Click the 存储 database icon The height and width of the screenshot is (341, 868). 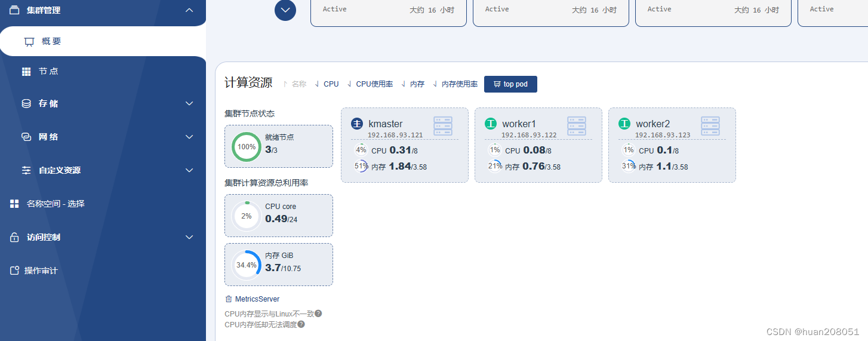pos(26,103)
